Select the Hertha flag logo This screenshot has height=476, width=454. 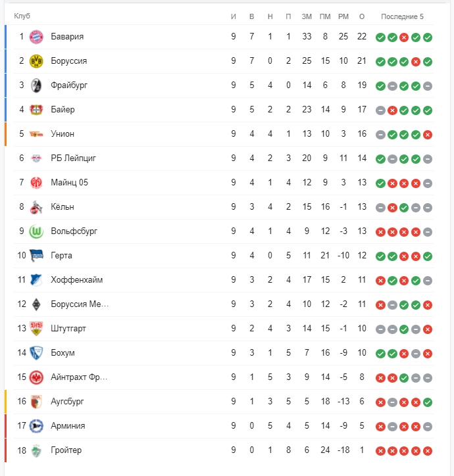tap(36, 256)
